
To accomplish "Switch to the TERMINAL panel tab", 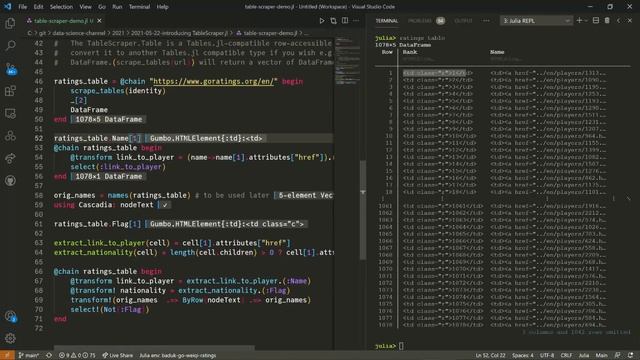I will [387, 20].
